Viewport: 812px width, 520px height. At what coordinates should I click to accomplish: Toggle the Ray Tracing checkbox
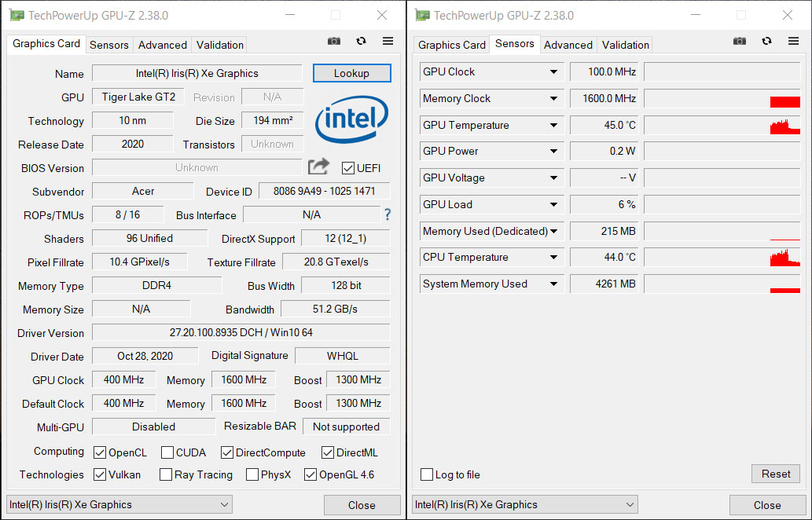[166, 474]
